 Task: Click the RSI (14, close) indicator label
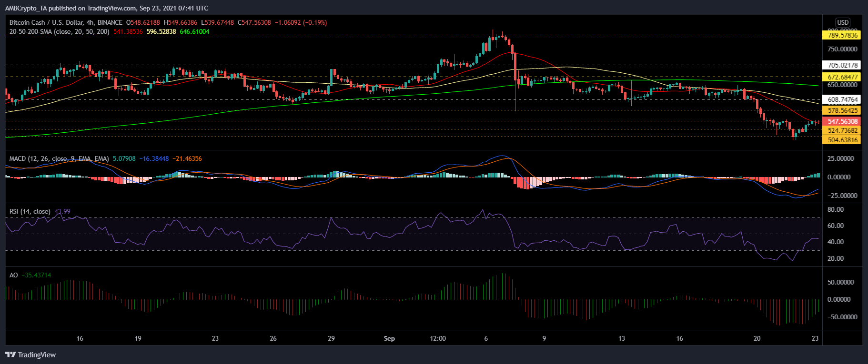(30, 211)
